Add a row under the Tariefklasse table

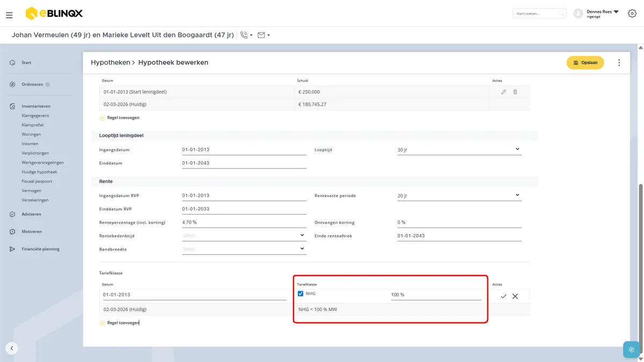(x=120, y=323)
